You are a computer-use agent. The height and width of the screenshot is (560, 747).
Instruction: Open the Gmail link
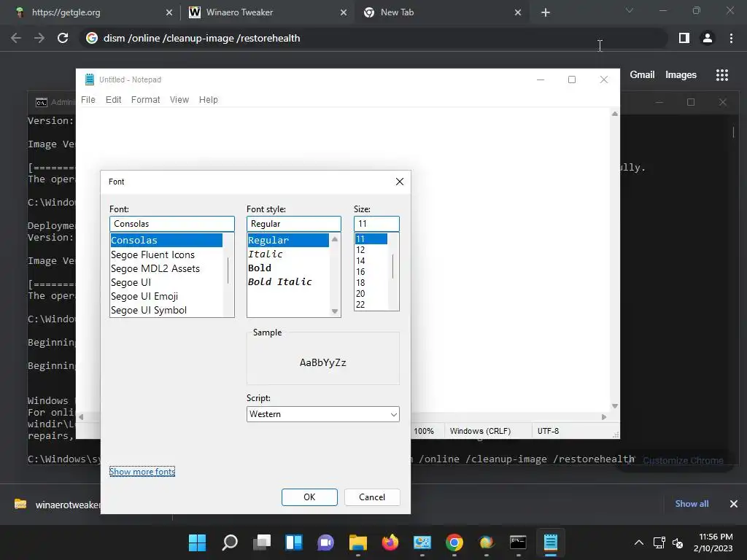point(642,75)
